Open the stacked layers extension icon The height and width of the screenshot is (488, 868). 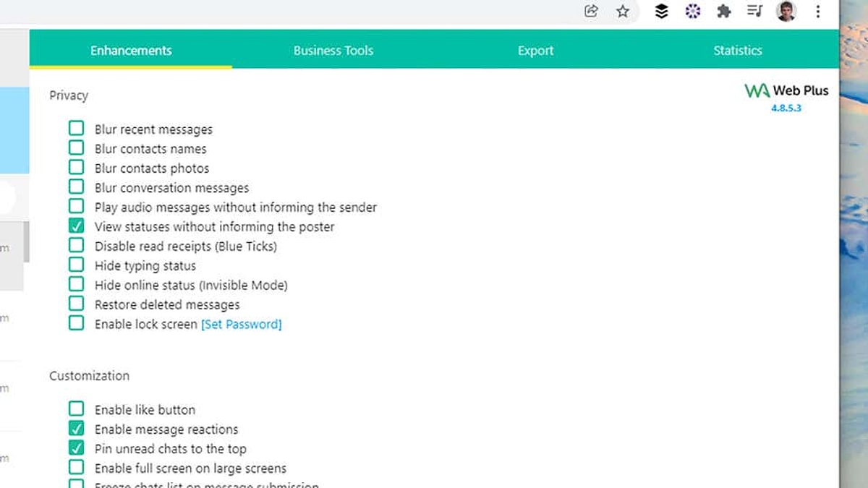[x=661, y=11]
